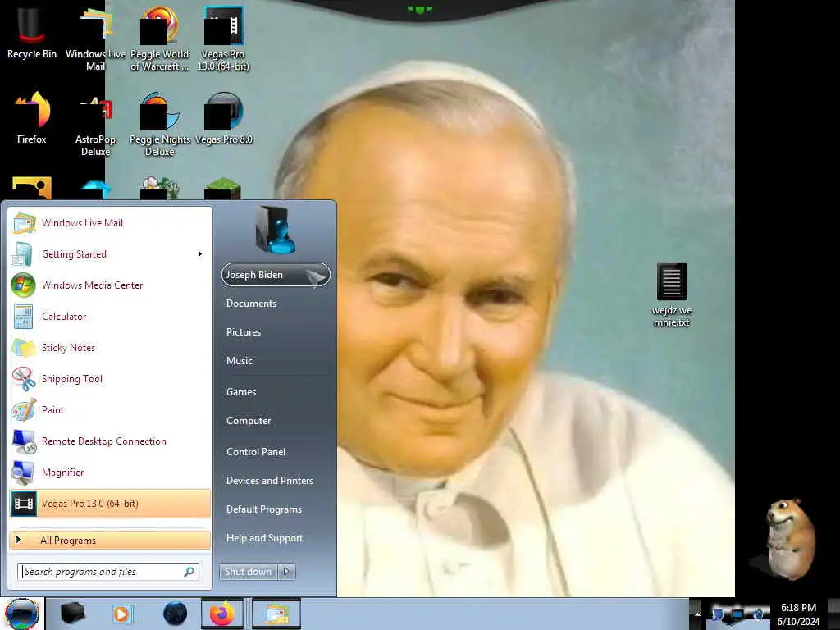The image size is (840, 630).
Task: Open the dark globe taskbar icon
Action: [x=175, y=614]
